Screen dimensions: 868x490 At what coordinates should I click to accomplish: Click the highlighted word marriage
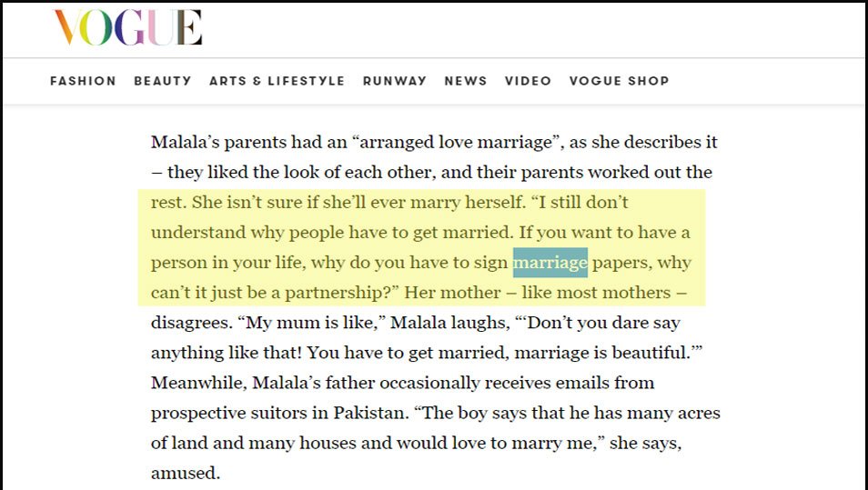coord(550,262)
